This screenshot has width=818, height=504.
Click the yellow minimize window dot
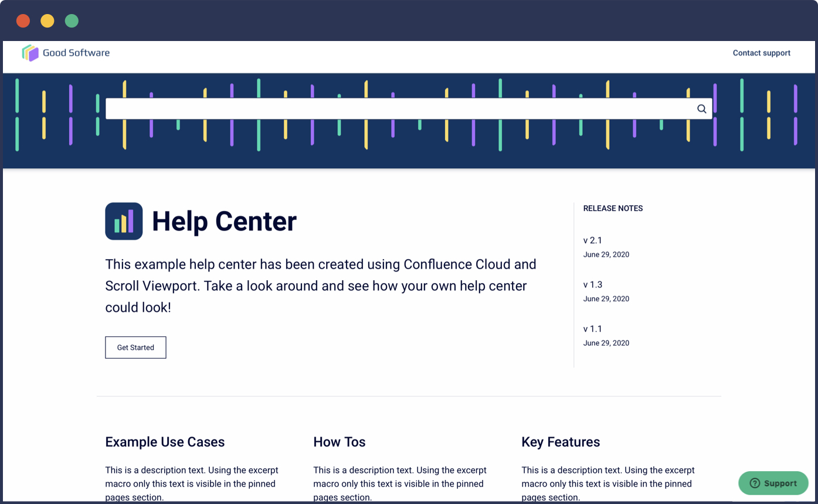click(47, 21)
